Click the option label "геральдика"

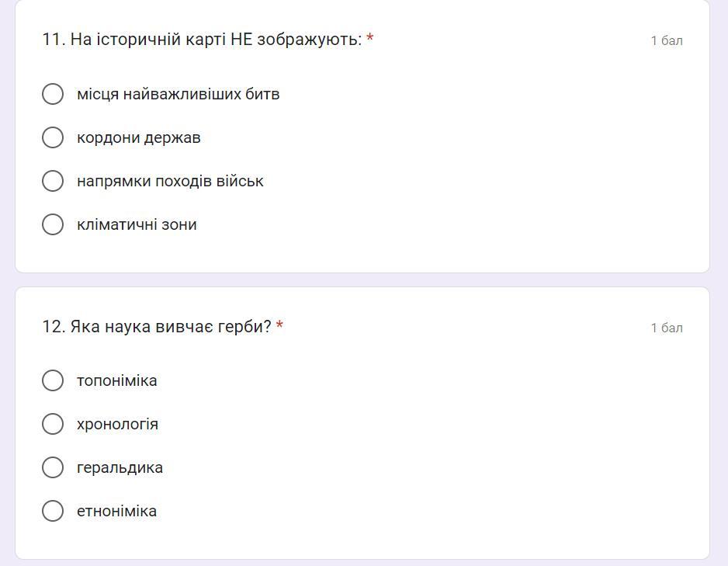(120, 467)
